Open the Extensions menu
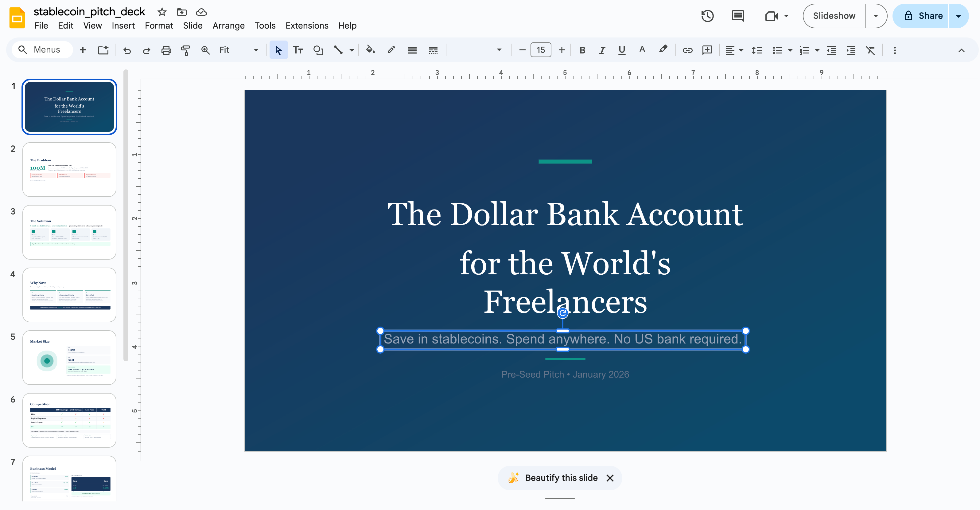Viewport: 980px width, 510px height. [307, 25]
